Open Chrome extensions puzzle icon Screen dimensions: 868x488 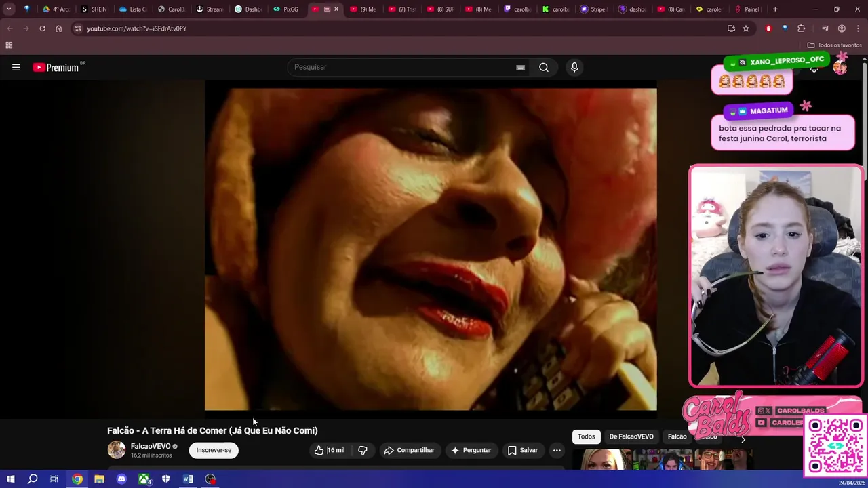[802, 28]
